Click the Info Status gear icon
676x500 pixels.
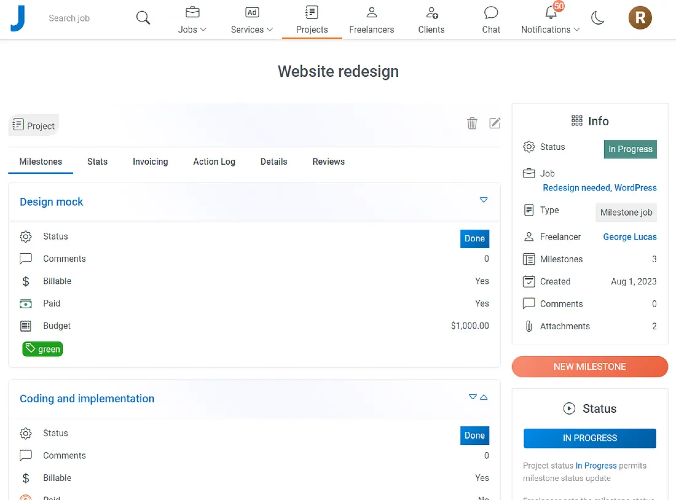point(529,147)
